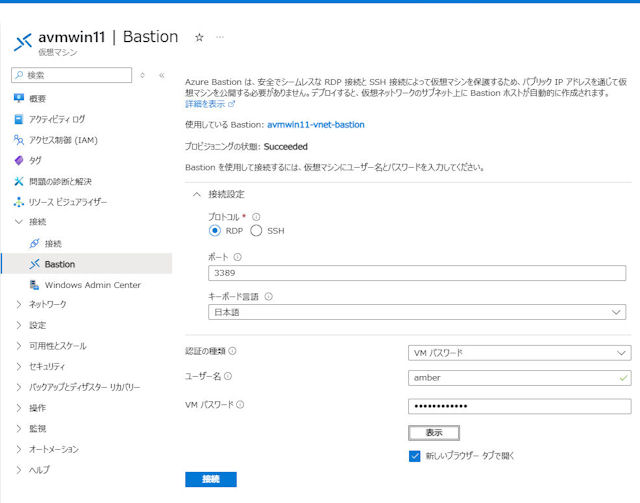The width and height of the screenshot is (640, 503).
Task: Click the info icon beside ポート
Action: (238, 257)
